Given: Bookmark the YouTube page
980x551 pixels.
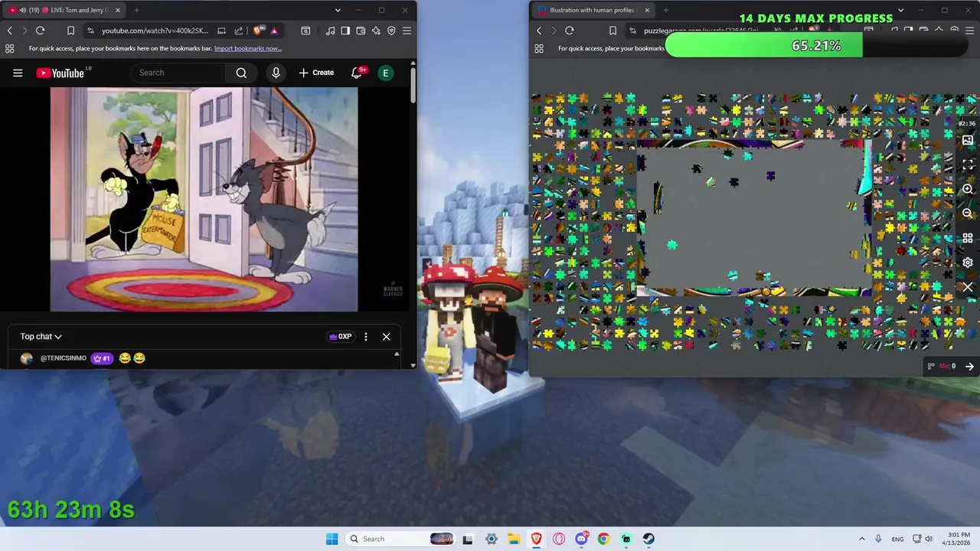Looking at the screenshot, I should [70, 31].
